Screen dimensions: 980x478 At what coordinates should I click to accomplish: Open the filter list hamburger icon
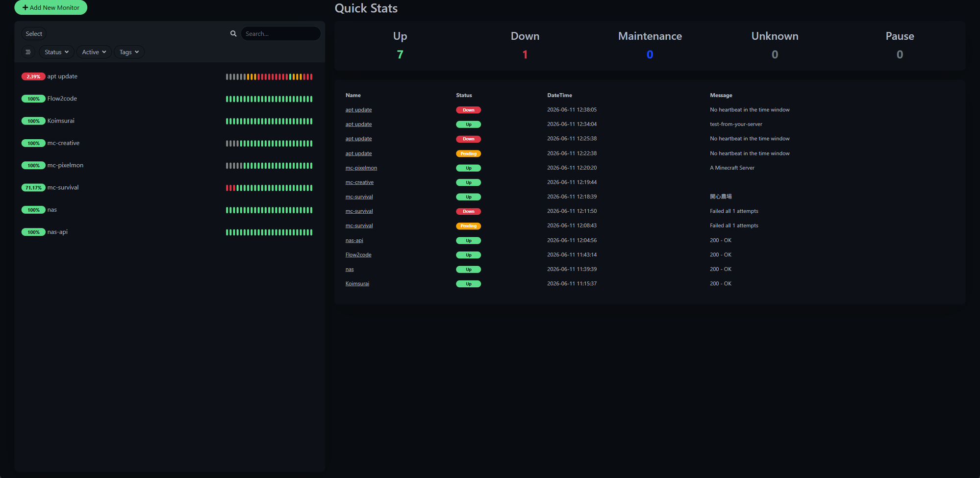28,52
